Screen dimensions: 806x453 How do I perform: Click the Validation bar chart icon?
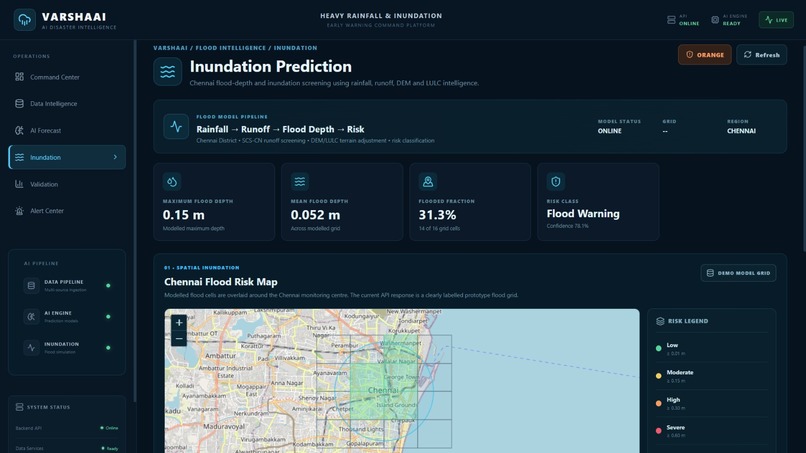point(19,184)
